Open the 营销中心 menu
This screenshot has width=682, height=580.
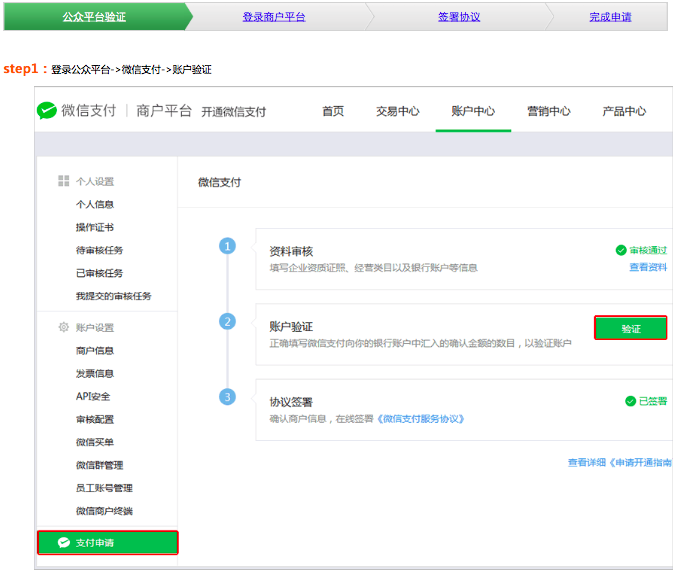(548, 111)
